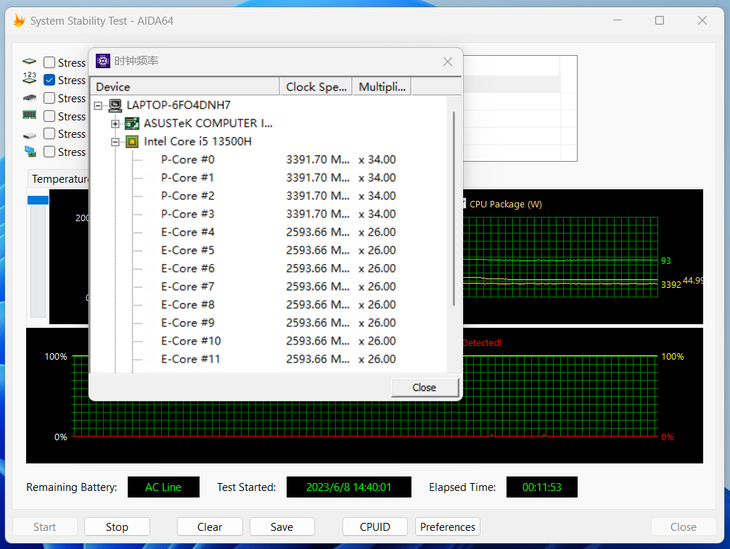Click the Multiplier column header
The width and height of the screenshot is (730, 549).
pyautogui.click(x=382, y=87)
